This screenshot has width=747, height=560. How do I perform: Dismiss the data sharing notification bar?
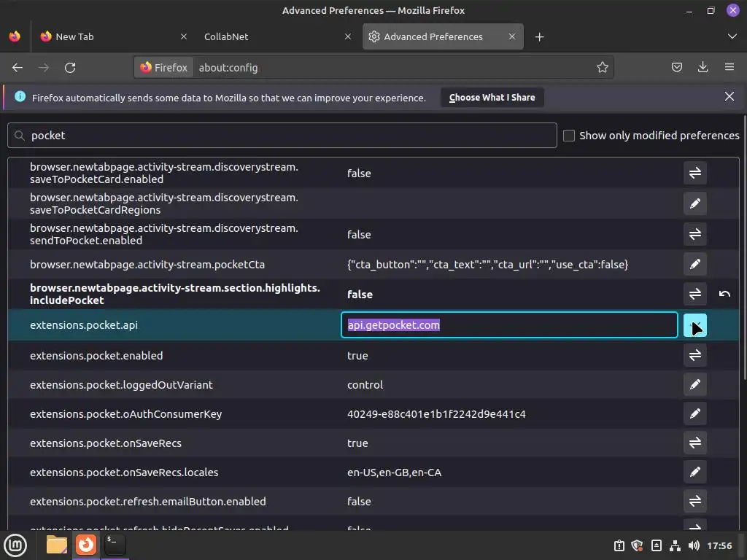point(729,97)
